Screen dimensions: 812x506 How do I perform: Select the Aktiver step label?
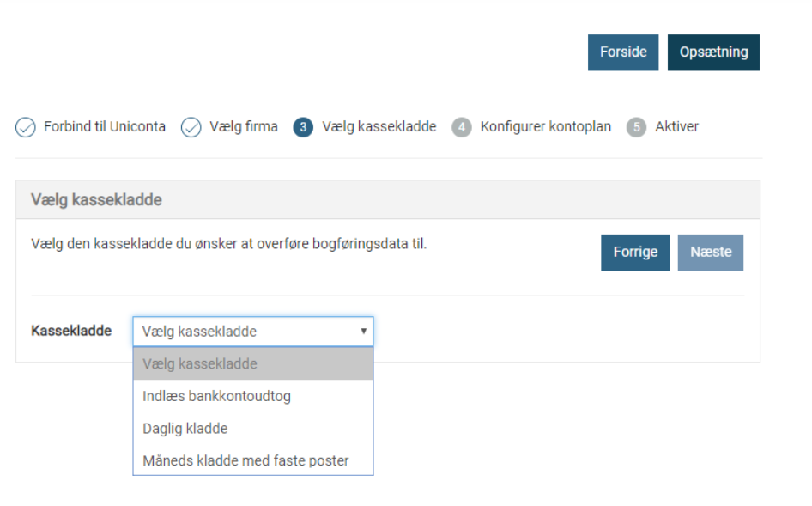point(676,127)
